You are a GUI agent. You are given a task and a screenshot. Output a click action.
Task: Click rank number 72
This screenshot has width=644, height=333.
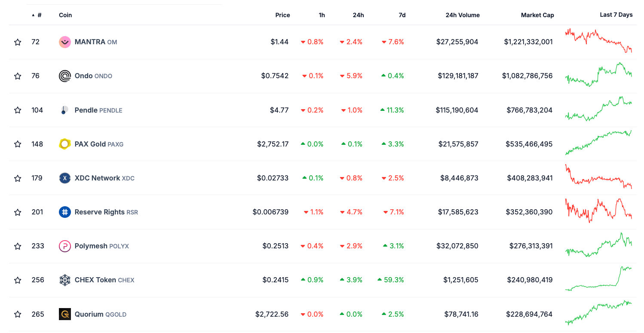pos(36,42)
